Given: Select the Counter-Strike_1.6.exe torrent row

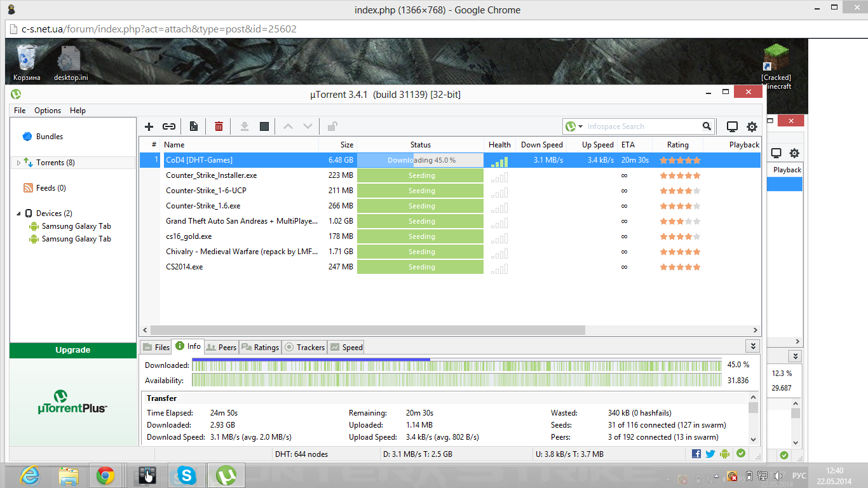Looking at the screenshot, I should coord(450,206).
